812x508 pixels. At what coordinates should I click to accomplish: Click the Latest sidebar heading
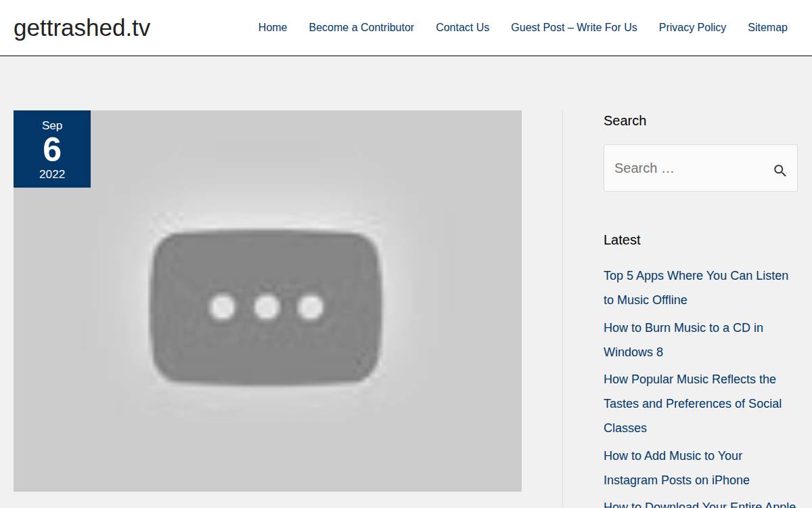point(622,240)
